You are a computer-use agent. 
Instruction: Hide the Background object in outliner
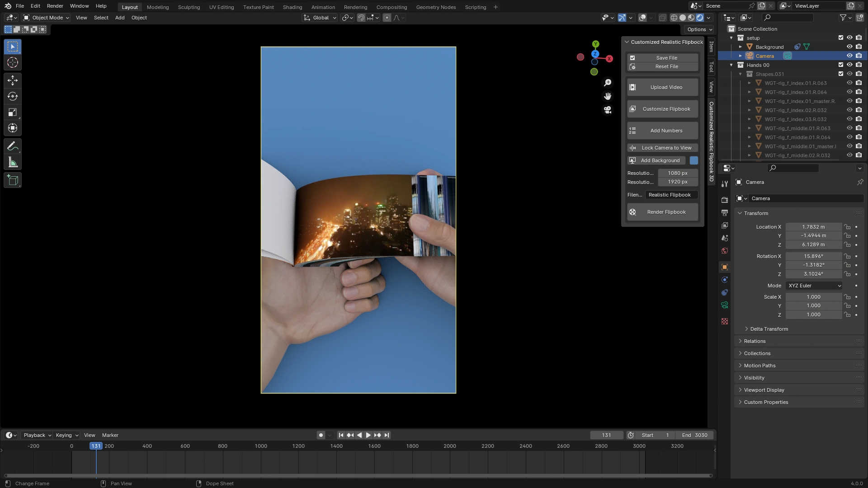tap(849, 47)
